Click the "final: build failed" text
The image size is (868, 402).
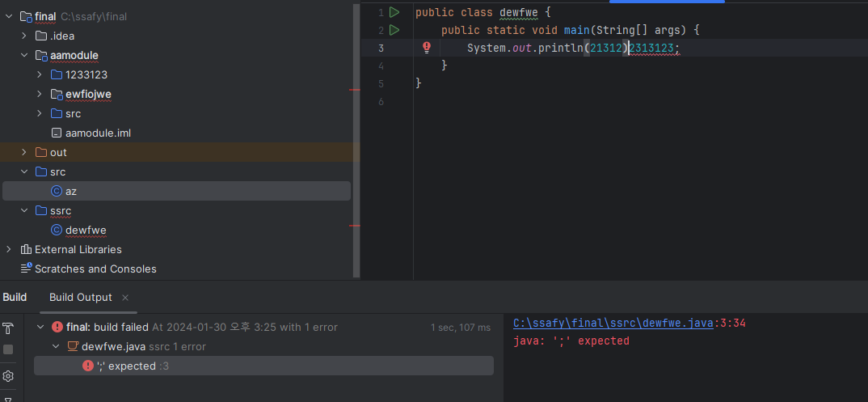(x=107, y=328)
